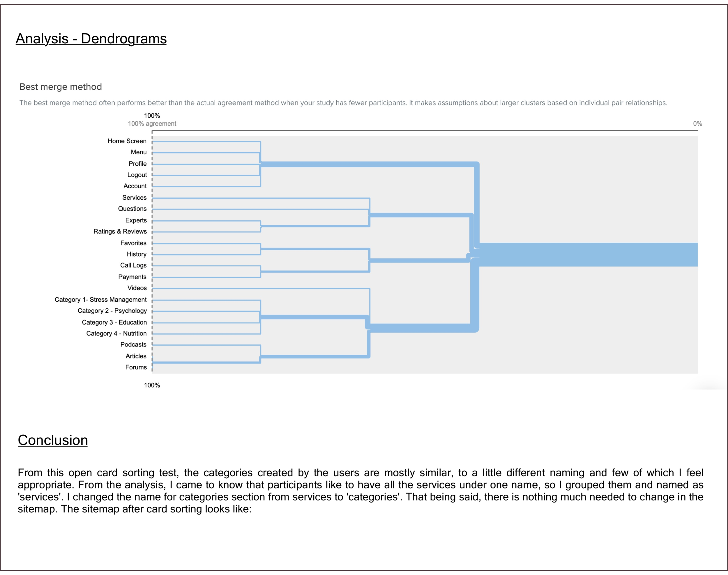Click the Services card label
The width and height of the screenshot is (728, 575).
[134, 198]
